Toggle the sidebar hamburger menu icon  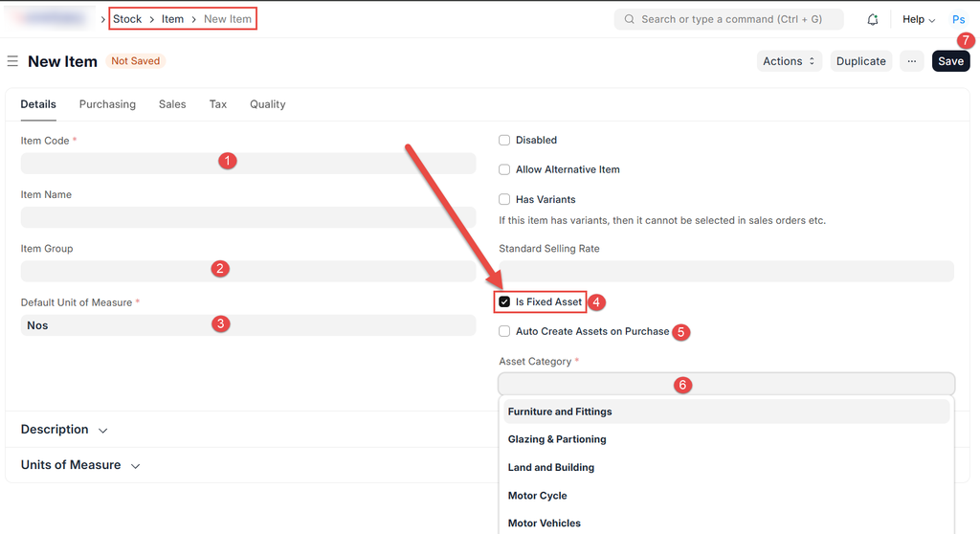pos(12,61)
